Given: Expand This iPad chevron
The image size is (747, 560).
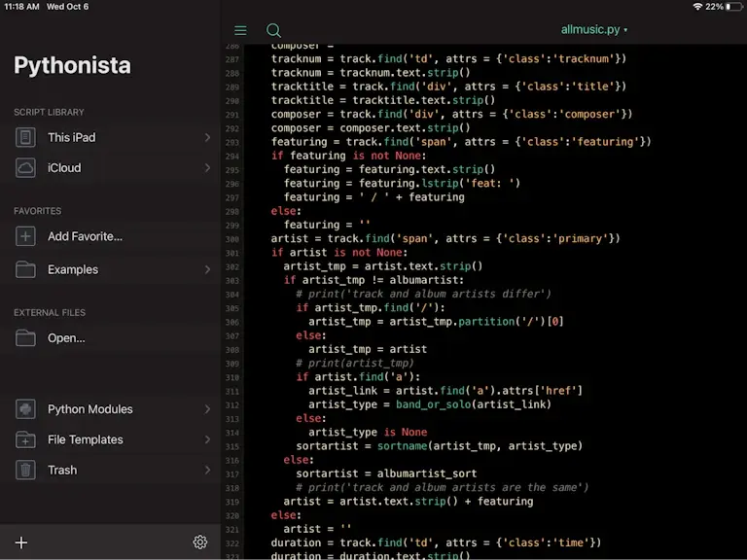Looking at the screenshot, I should click(207, 138).
